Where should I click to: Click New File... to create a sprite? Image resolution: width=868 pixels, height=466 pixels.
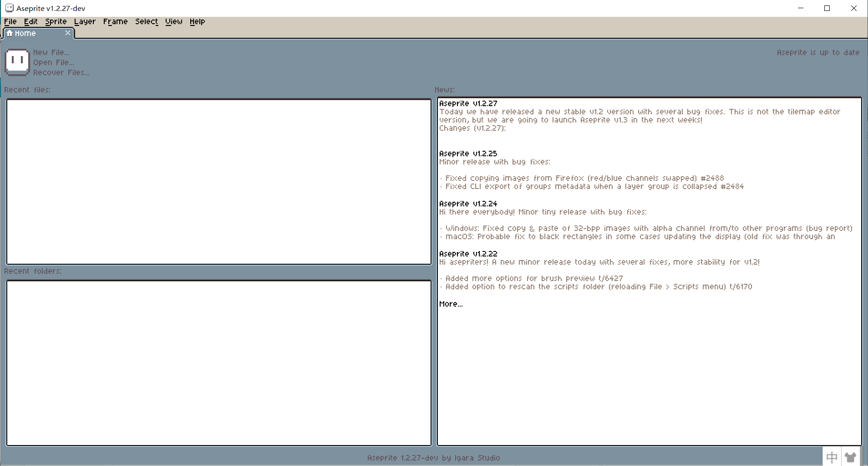[x=51, y=52]
